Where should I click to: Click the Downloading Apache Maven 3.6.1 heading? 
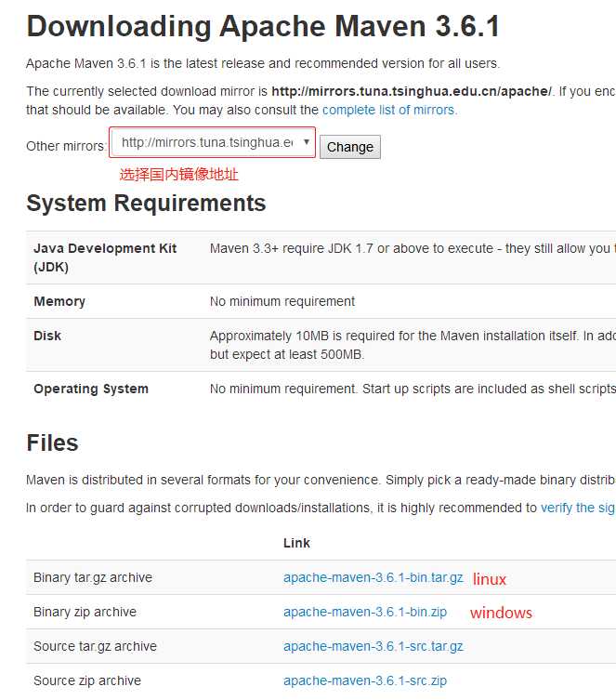[263, 26]
